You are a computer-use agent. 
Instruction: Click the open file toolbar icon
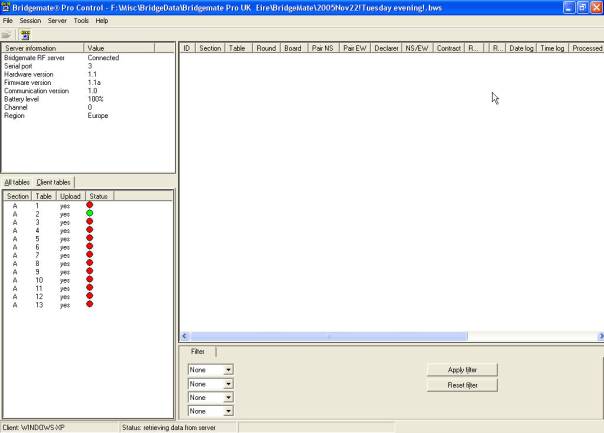pos(8,33)
